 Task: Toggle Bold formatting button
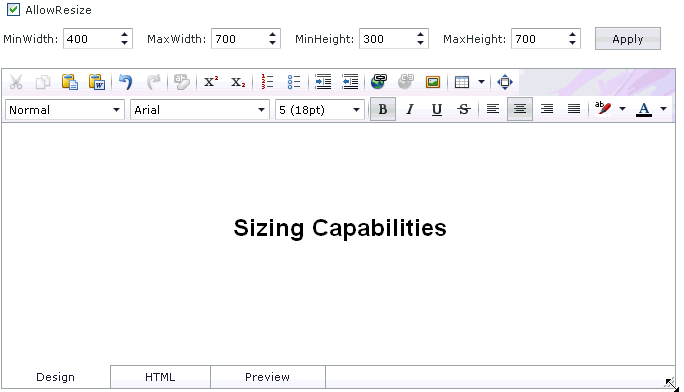coord(383,109)
